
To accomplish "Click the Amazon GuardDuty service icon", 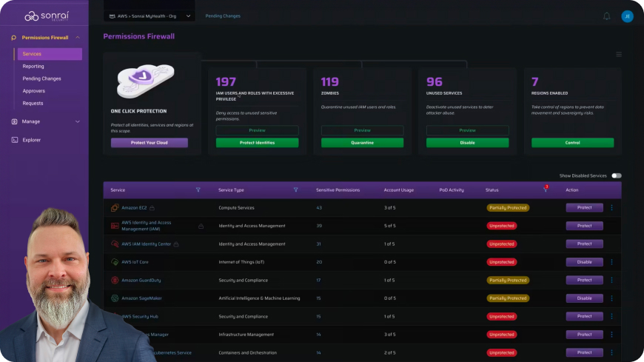I will click(x=115, y=281).
